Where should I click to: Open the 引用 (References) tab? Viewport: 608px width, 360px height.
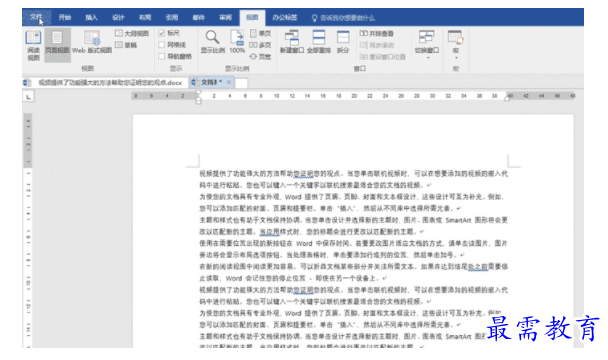[x=172, y=17]
